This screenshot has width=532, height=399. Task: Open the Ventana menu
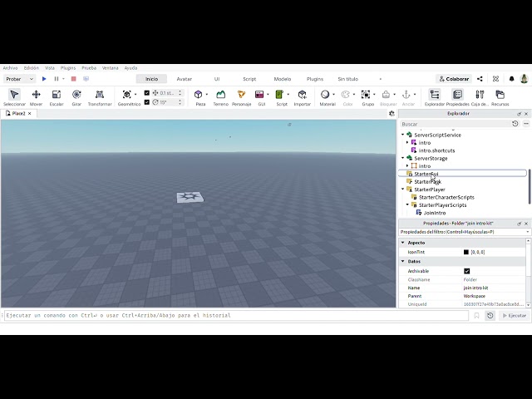click(x=111, y=68)
